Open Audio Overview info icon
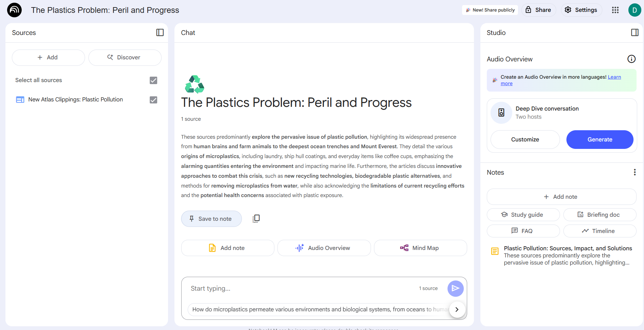Screen dimensions: 644x330 click(631, 59)
